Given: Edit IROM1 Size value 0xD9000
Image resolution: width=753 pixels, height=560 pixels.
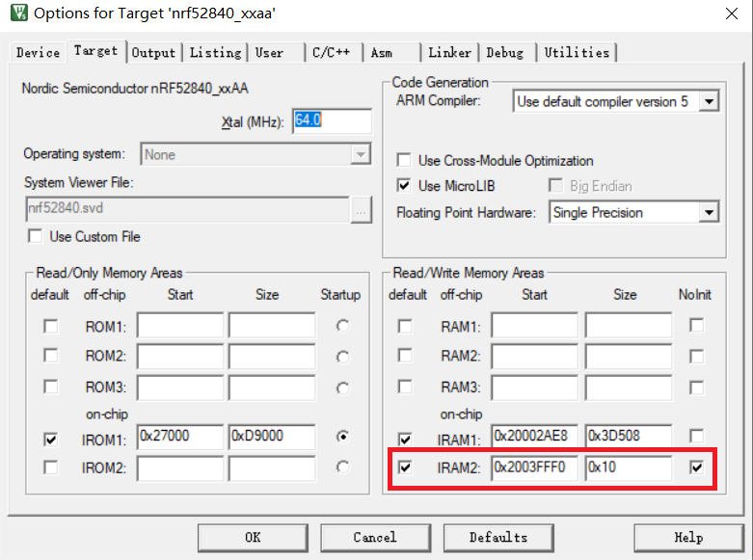Looking at the screenshot, I should pyautogui.click(x=272, y=437).
